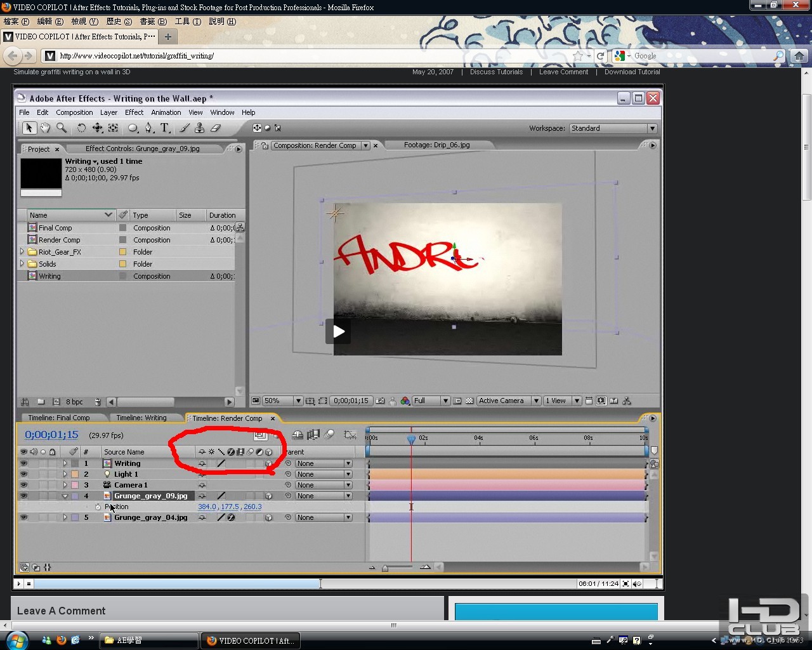Open the Active Camera view dropdown
812x650 pixels.
click(509, 401)
